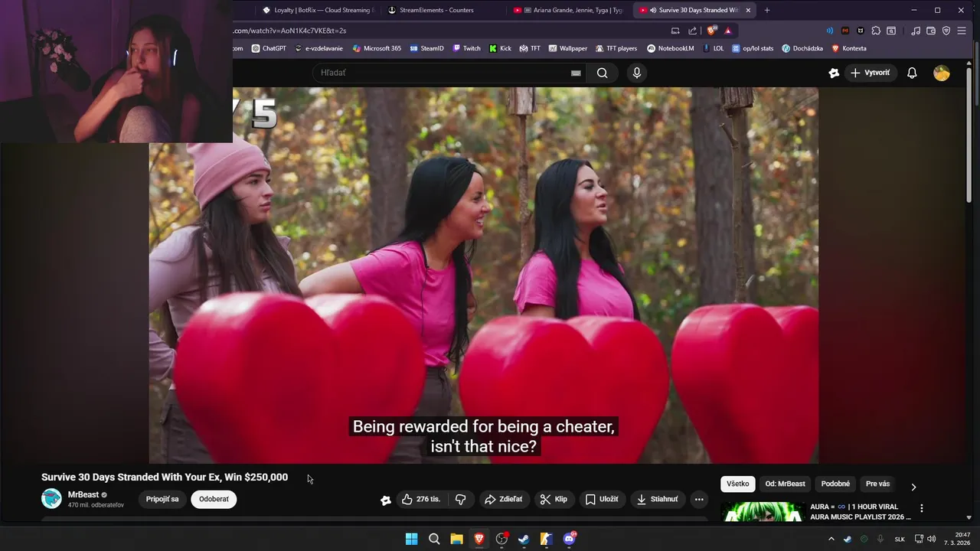Open the Kick bookmark
Viewport: 980px width, 551px height.
500,48
